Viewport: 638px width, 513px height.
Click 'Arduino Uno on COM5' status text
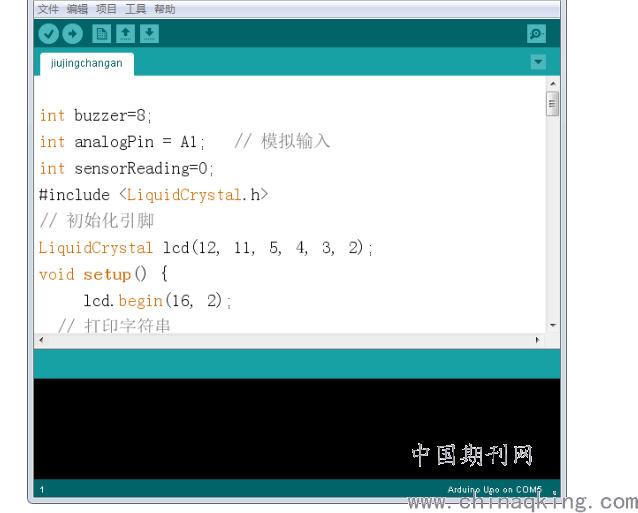pos(495,489)
